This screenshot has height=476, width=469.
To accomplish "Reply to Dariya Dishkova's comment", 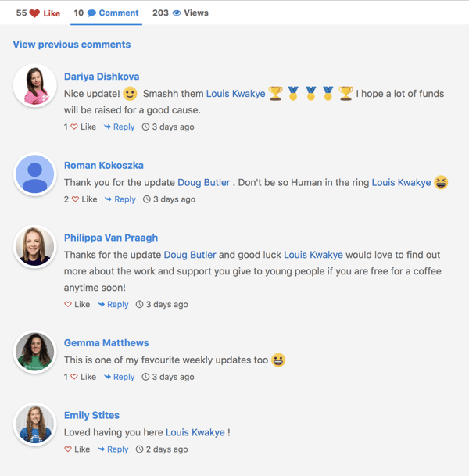I will click(119, 127).
